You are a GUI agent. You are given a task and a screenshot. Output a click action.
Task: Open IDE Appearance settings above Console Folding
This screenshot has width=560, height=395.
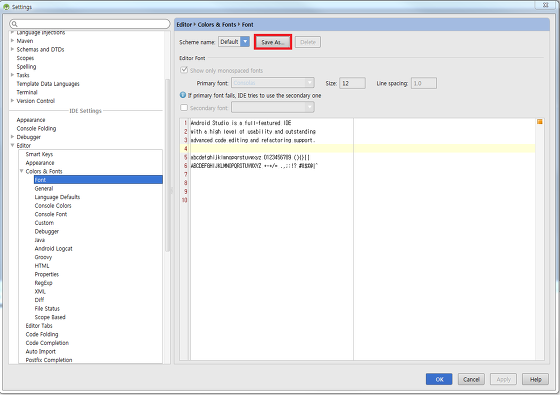point(31,120)
